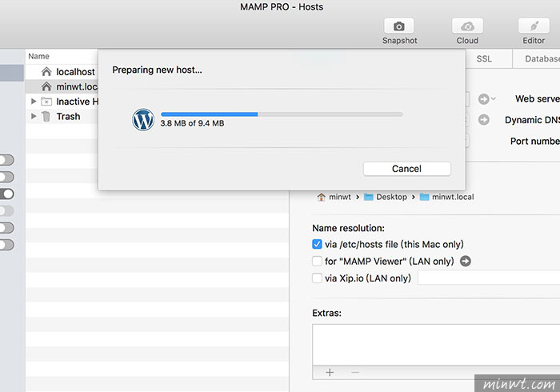
Task: Click the download progress bar
Action: [x=282, y=114]
